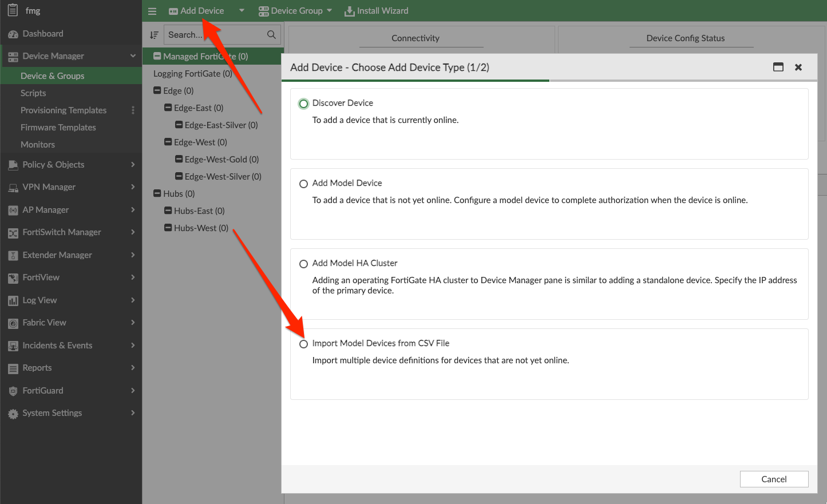Click the Cancel button in the dialog
The height and width of the screenshot is (504, 827).
[x=774, y=479]
